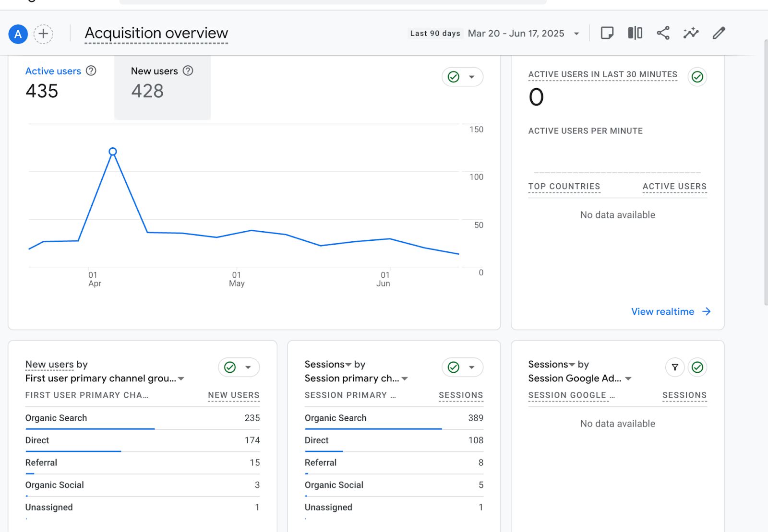Click the New users help question mark
The width and height of the screenshot is (768, 532).
click(x=188, y=71)
